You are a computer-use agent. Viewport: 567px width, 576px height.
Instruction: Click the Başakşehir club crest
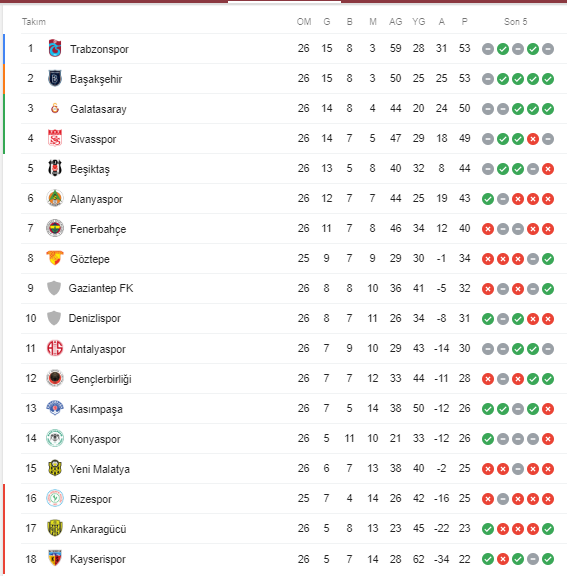[x=55, y=78]
